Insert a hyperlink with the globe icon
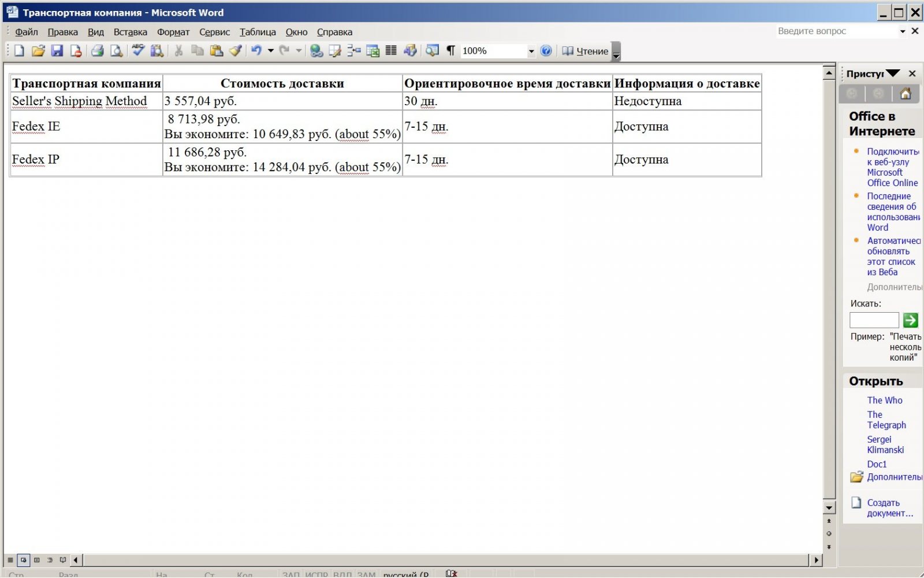Screen dimensions: 924x578 tap(316, 51)
